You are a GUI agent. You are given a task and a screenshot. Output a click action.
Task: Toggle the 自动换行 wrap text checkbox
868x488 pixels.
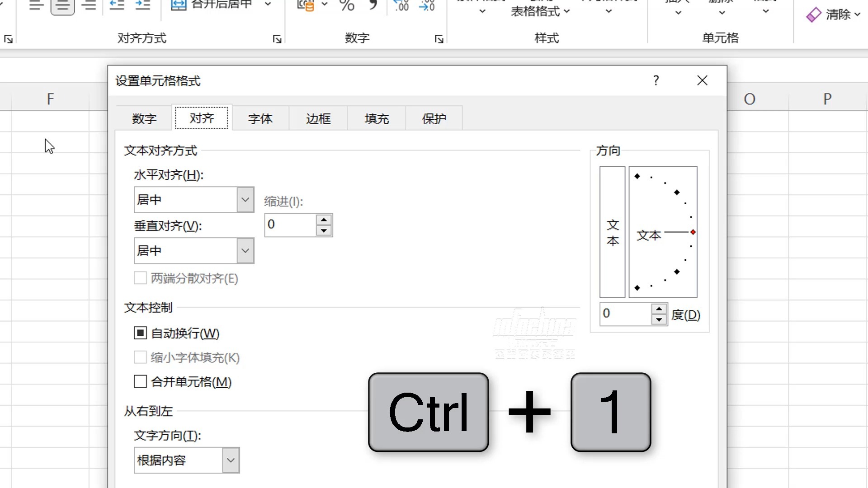point(140,333)
